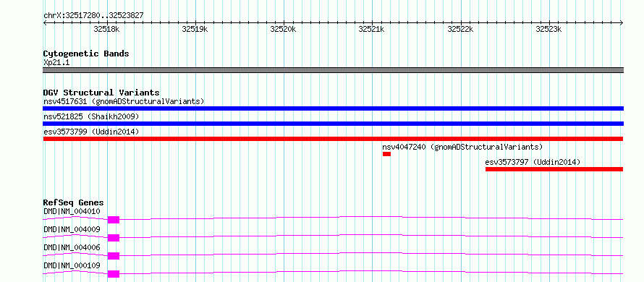Select the exon box of DMD|NM_004009
This screenshot has height=282, width=644.
point(114,238)
